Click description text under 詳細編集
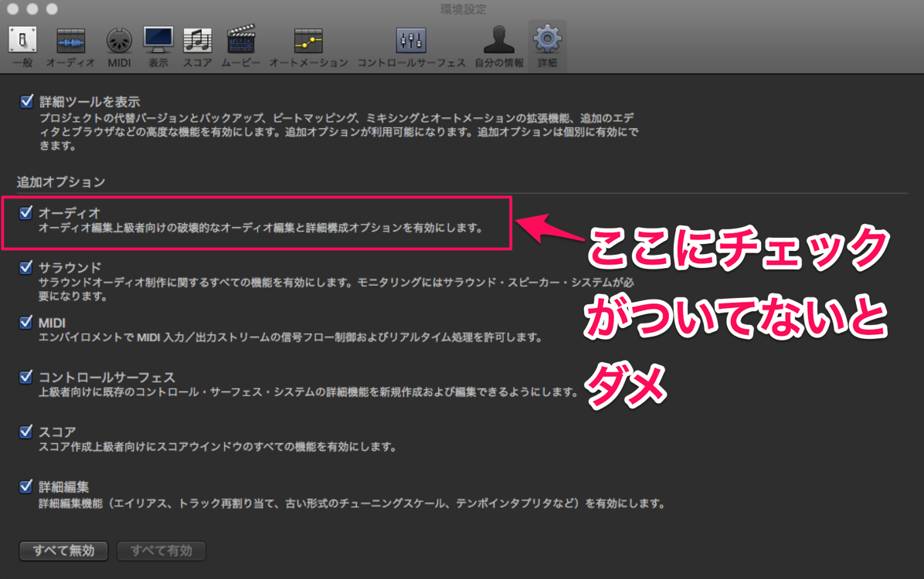 click(x=352, y=503)
